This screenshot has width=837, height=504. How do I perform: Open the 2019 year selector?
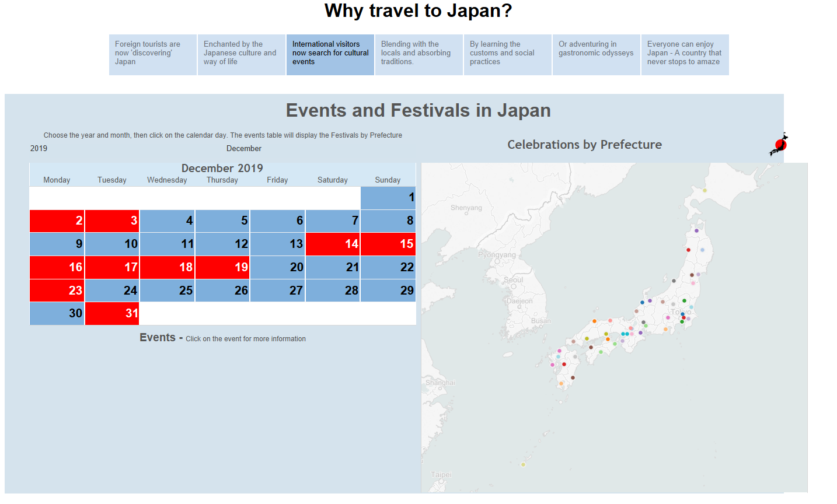[39, 148]
